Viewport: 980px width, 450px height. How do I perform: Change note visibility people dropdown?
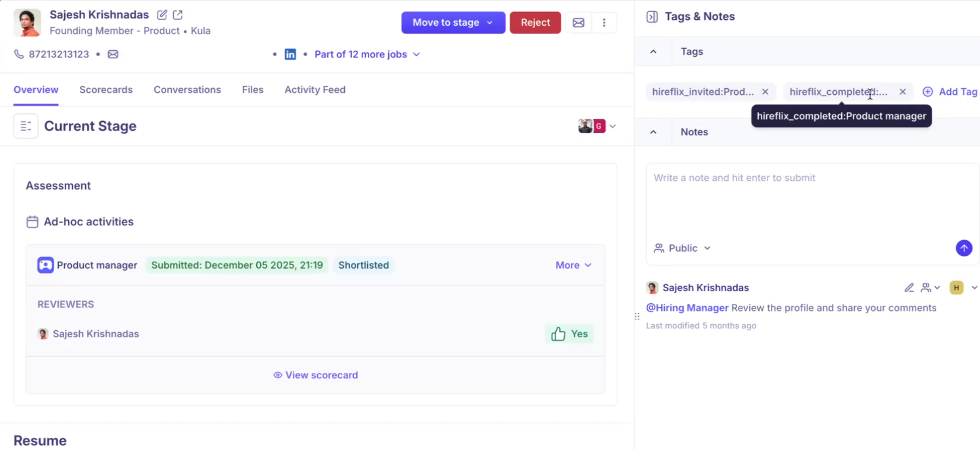click(930, 288)
